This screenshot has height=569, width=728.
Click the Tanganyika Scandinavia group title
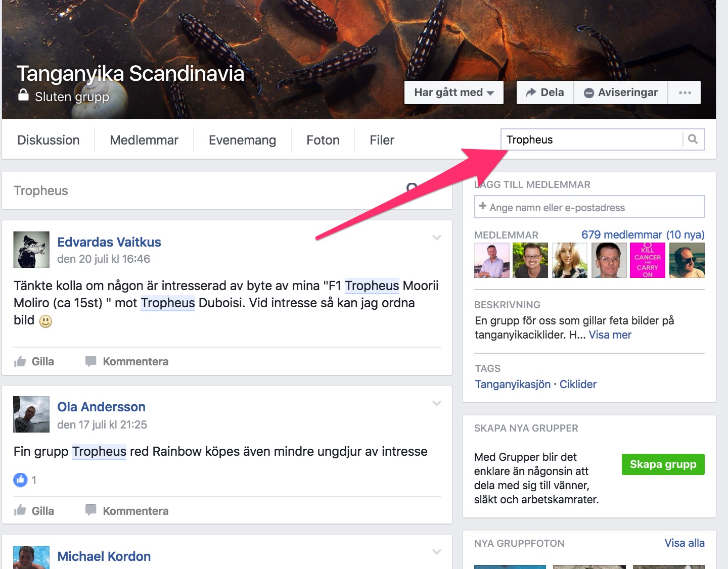(x=130, y=74)
